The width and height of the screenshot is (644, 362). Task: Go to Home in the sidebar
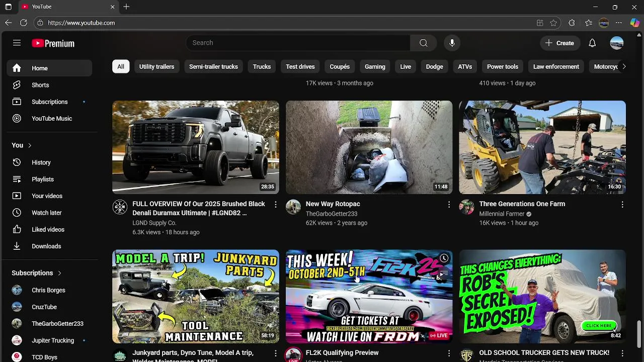(x=49, y=68)
